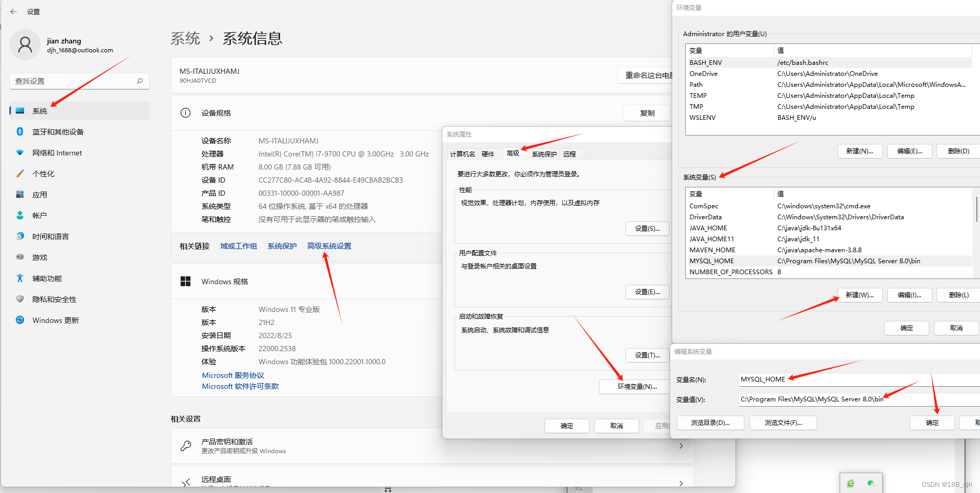This screenshot has height=493, width=980.
Task: Open the 系统 sidebar item
Action: click(80, 110)
